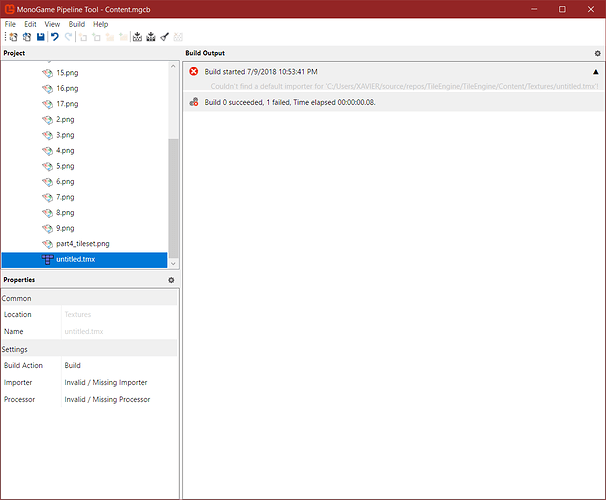This screenshot has width=606, height=500.
Task: Open the Build Action value dropdown
Action: [120, 366]
